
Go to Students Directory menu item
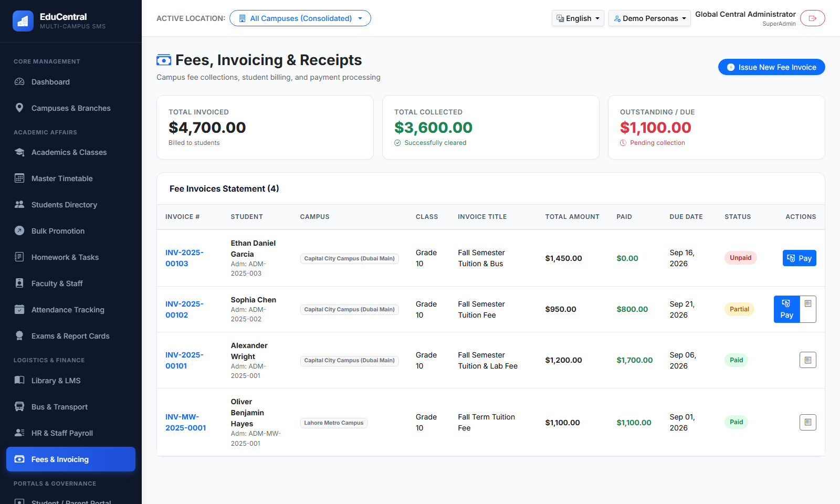point(71,205)
